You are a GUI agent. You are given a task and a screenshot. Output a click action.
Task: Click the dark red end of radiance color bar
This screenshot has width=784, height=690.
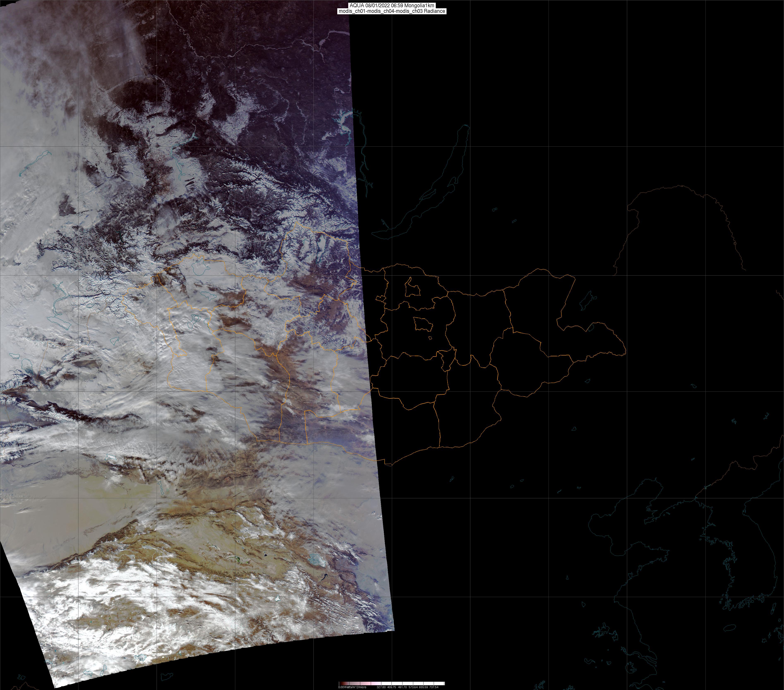tap(341, 683)
